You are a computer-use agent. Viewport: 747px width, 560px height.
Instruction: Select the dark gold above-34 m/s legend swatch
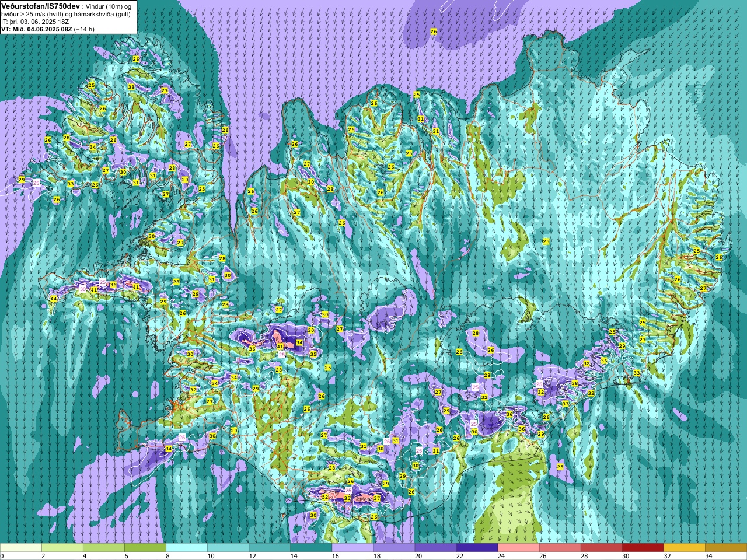coord(725,548)
